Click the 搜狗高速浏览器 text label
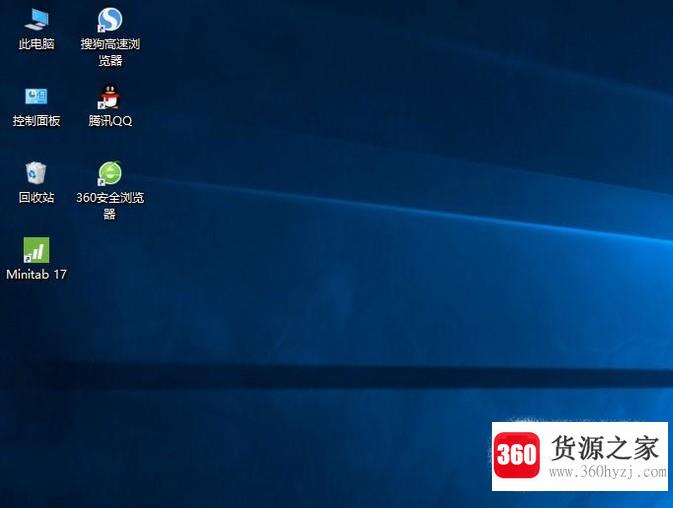This screenshot has width=673, height=508. 110,52
